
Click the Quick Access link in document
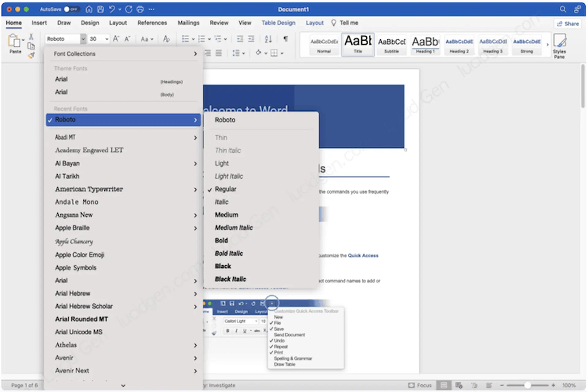click(x=363, y=256)
